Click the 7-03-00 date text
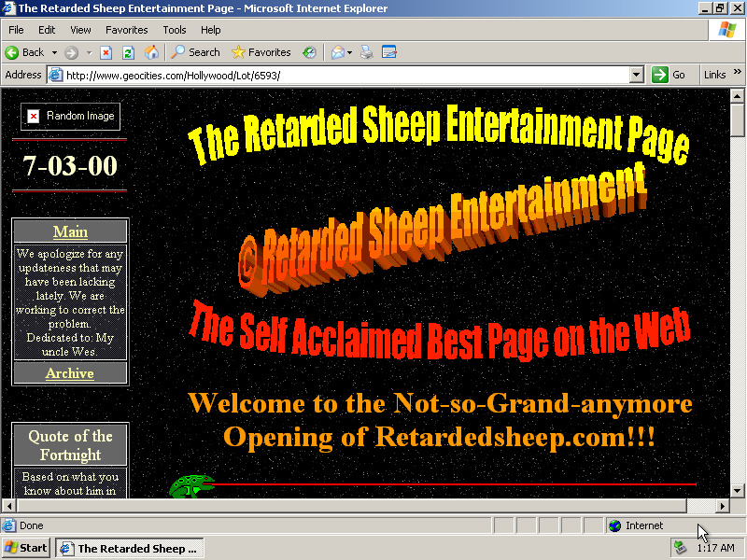This screenshot has width=747, height=560. [x=70, y=166]
